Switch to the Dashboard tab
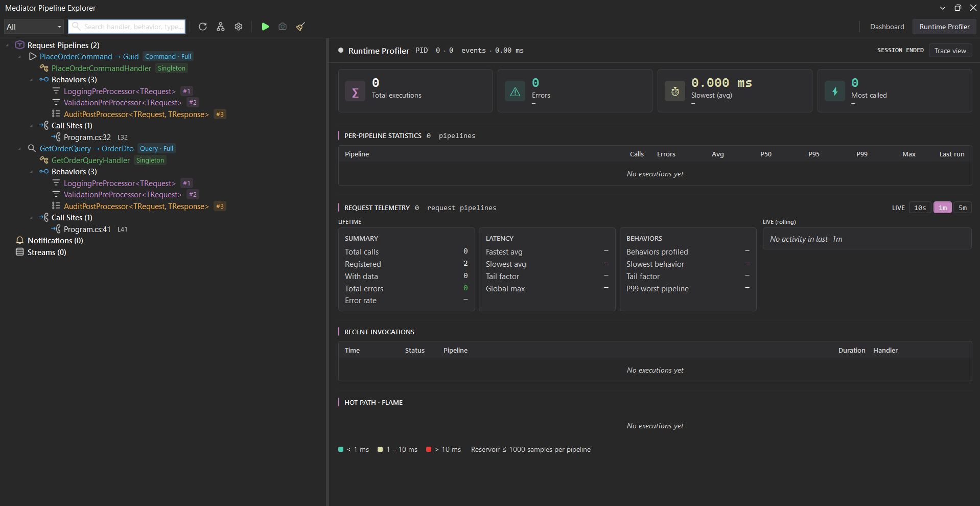Image resolution: width=980 pixels, height=506 pixels. (x=887, y=27)
